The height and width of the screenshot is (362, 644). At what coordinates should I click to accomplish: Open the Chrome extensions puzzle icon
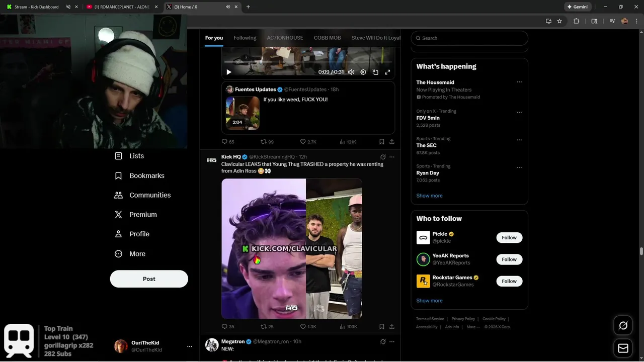pyautogui.click(x=577, y=21)
